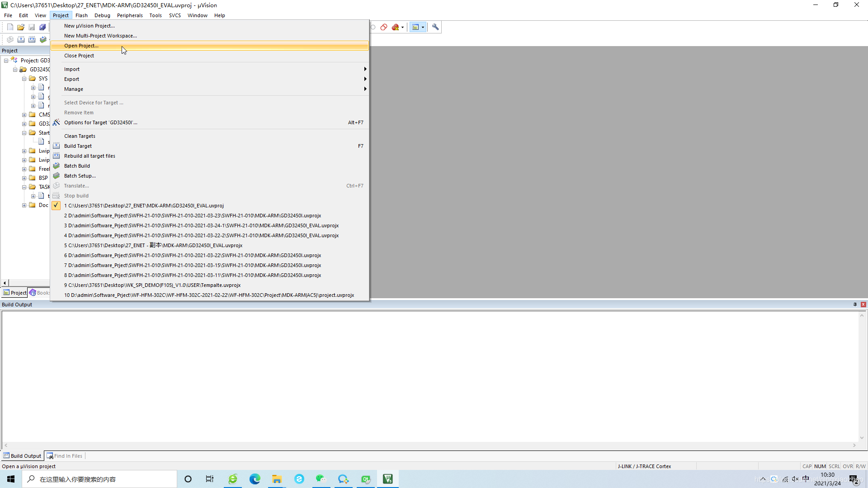Choose Open Project... menu entry
868x488 pixels.
tap(81, 46)
